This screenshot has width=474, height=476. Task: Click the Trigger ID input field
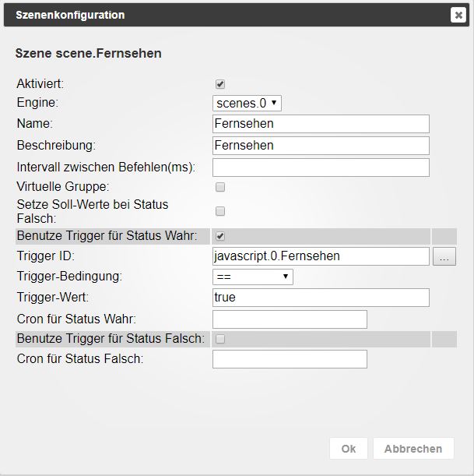pos(321,256)
